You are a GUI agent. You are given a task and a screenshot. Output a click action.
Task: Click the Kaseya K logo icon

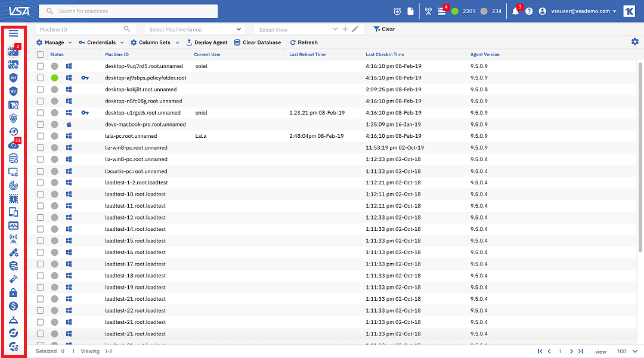[629, 11]
